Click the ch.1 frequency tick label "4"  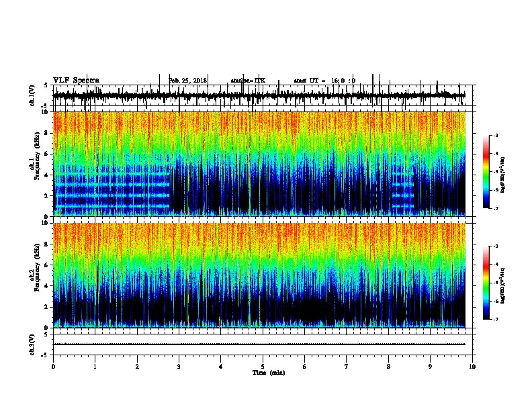point(47,175)
